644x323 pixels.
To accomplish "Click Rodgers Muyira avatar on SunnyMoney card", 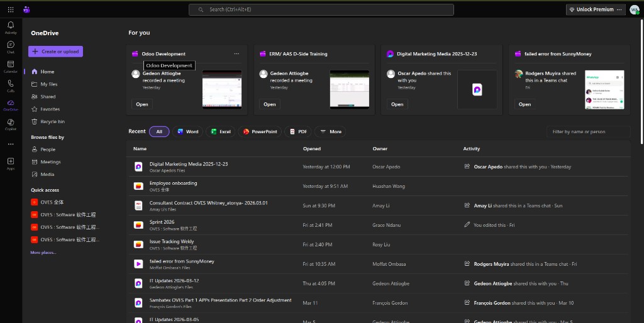I will coord(519,74).
